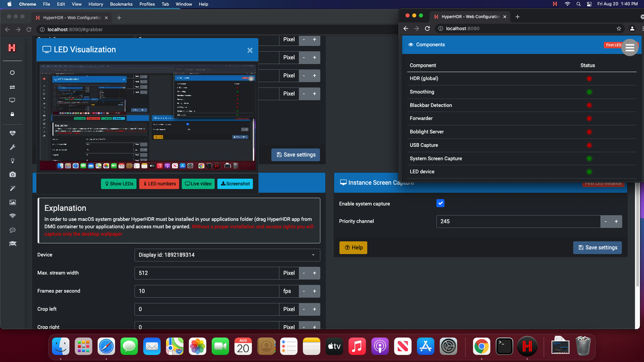Open the sidebar graduation cap icon

click(x=13, y=243)
